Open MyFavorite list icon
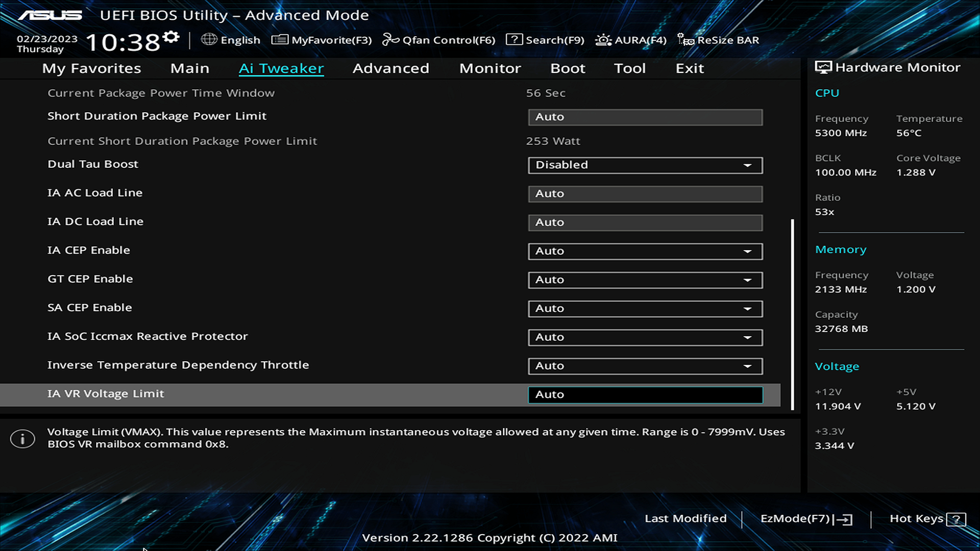The image size is (980, 551). click(279, 40)
